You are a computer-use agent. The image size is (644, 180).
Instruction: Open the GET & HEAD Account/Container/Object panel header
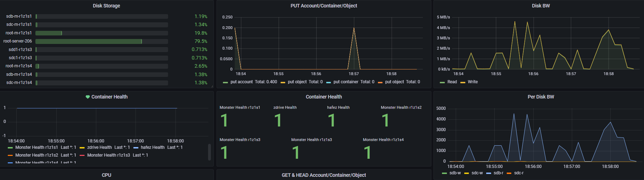pyautogui.click(x=323, y=175)
